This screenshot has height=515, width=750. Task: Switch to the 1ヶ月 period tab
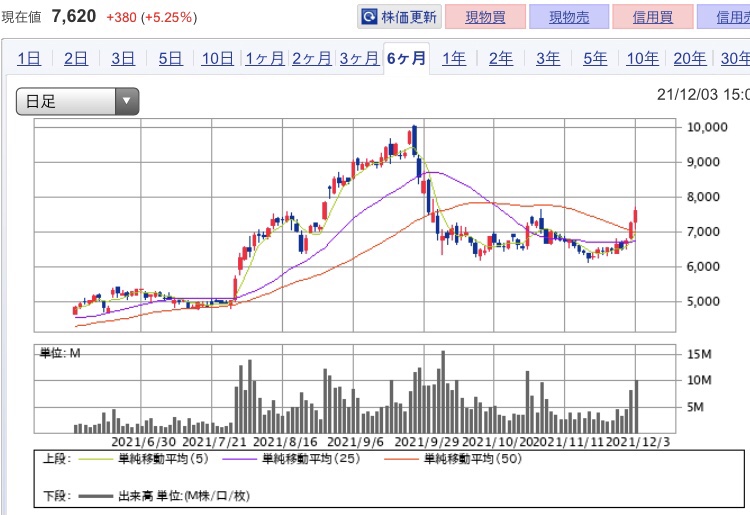tap(265, 59)
